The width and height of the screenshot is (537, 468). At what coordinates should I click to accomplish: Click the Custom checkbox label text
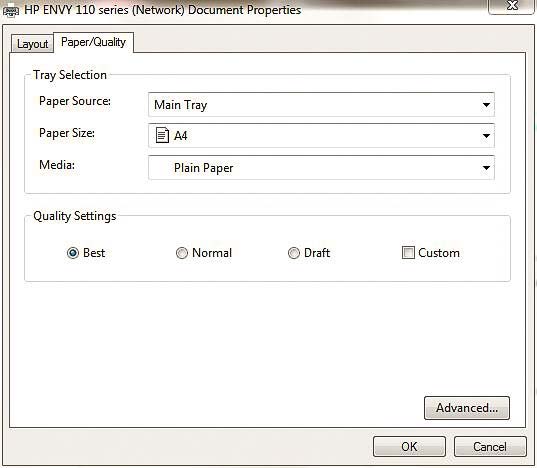(439, 253)
